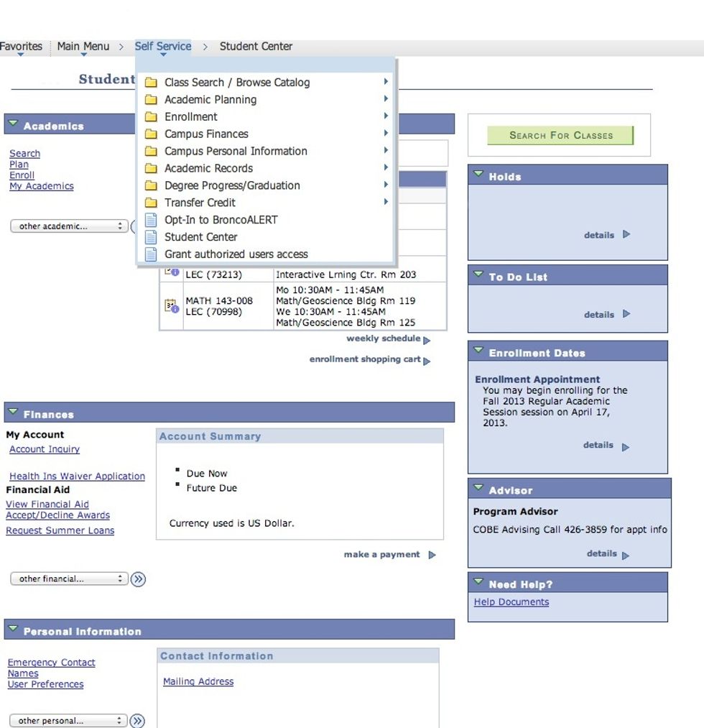Click the arrow icon beside make a payment

(x=432, y=555)
